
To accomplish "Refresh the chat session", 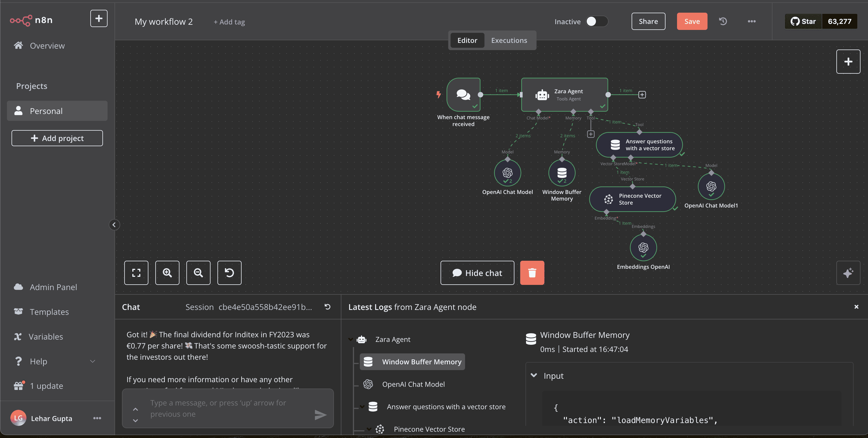I will click(327, 306).
